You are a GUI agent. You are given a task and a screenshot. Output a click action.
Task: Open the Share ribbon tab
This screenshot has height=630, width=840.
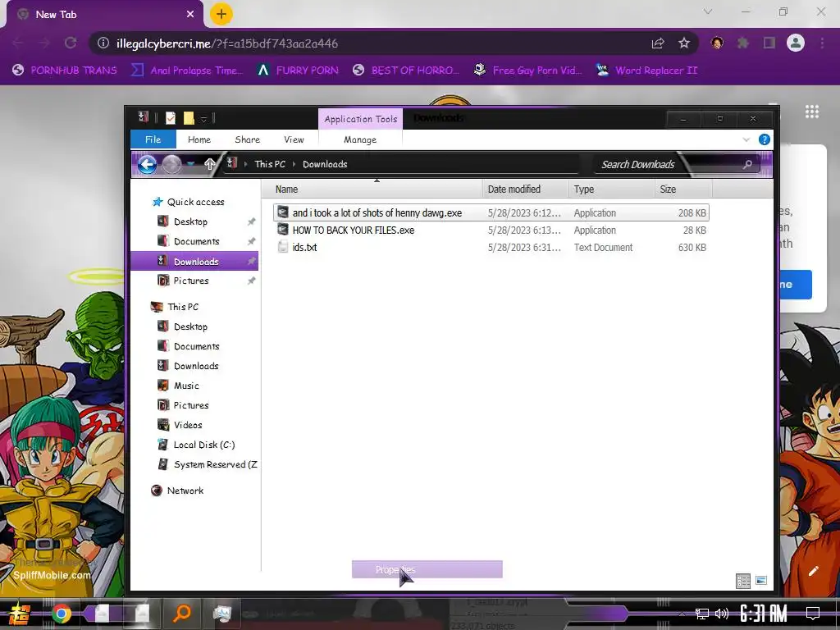click(248, 139)
